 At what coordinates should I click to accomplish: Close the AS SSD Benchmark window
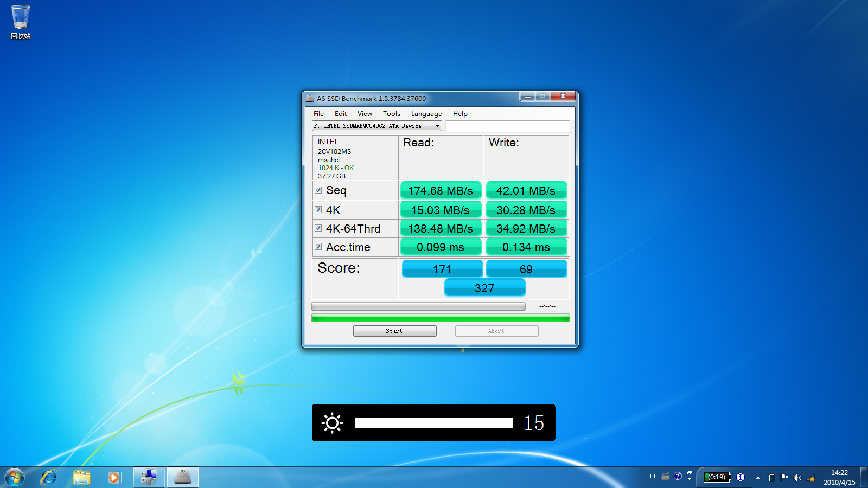563,96
